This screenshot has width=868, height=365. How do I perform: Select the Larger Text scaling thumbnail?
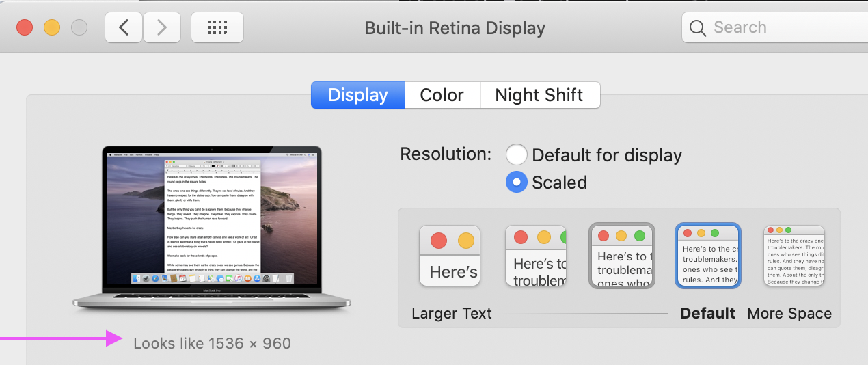point(450,256)
